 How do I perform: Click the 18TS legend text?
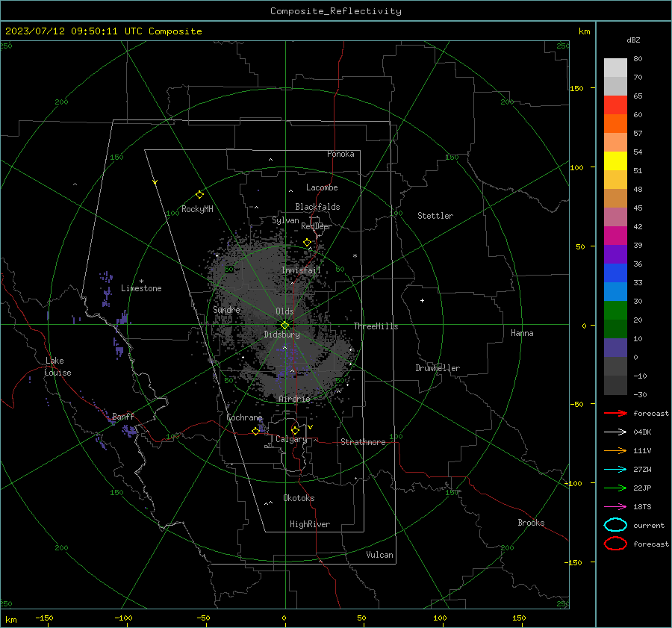(x=642, y=507)
